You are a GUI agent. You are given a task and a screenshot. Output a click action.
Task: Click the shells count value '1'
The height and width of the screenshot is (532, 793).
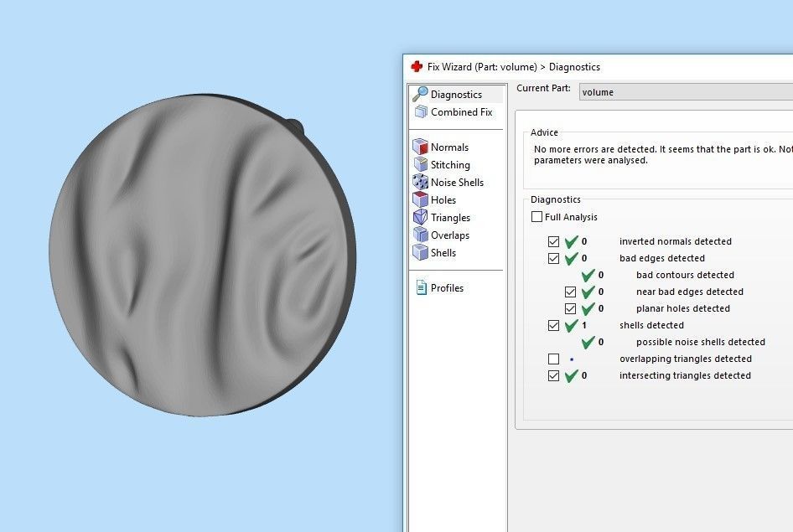(x=584, y=325)
